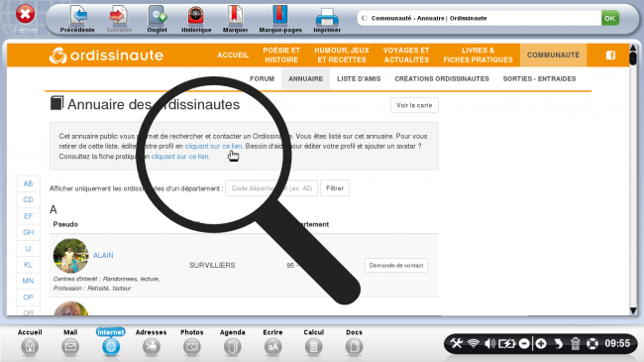Image resolution: width=644 pixels, height=362 pixels.
Task: Open the Adresses contacts icon in the dock
Action: [x=152, y=347]
